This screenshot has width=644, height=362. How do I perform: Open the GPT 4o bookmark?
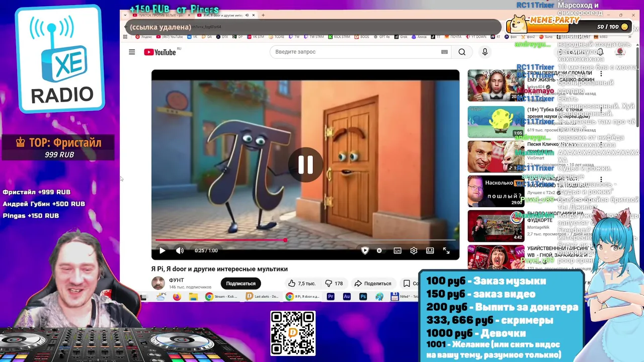click(x=381, y=37)
